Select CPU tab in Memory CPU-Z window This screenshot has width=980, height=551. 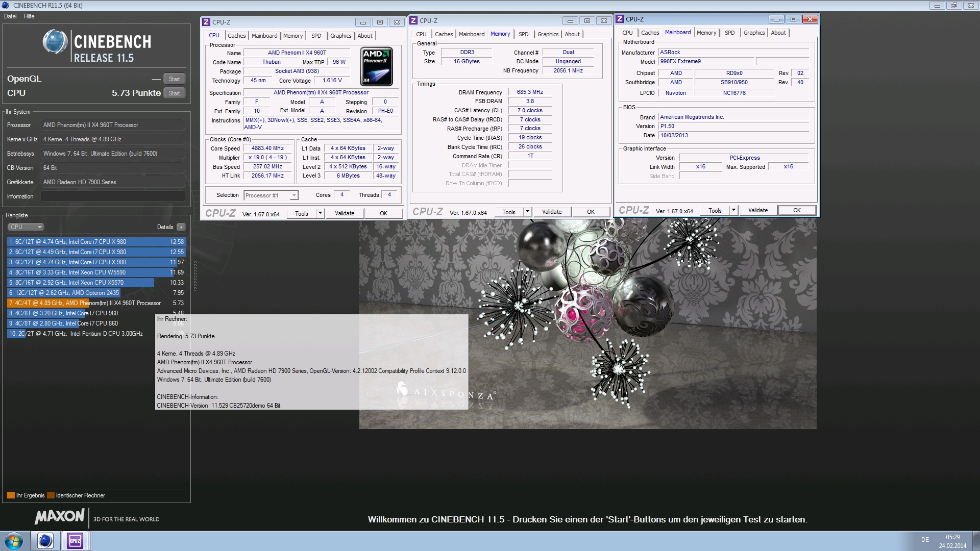tap(421, 34)
